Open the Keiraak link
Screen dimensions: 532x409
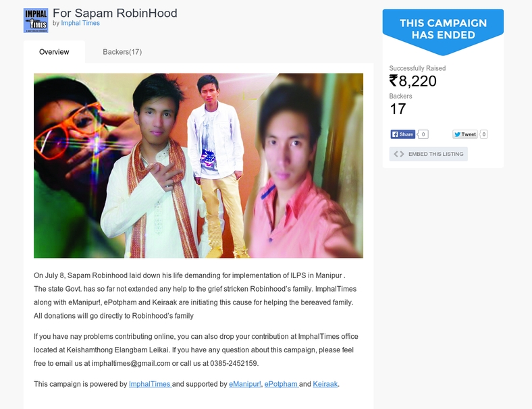click(x=325, y=384)
